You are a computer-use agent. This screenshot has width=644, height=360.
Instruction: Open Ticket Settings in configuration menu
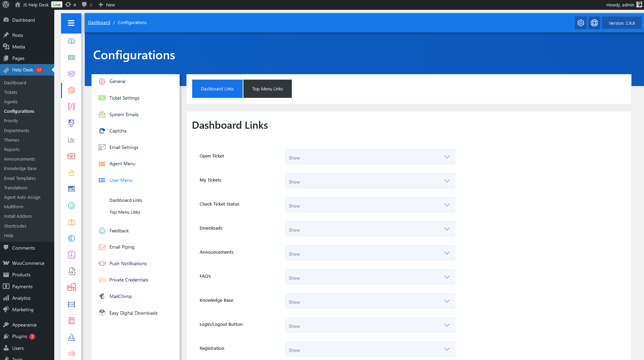124,98
